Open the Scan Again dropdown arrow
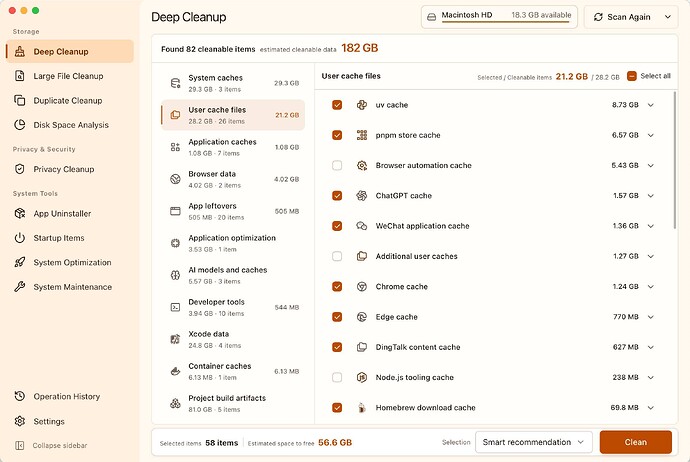690x462 pixels. pyautogui.click(x=668, y=17)
